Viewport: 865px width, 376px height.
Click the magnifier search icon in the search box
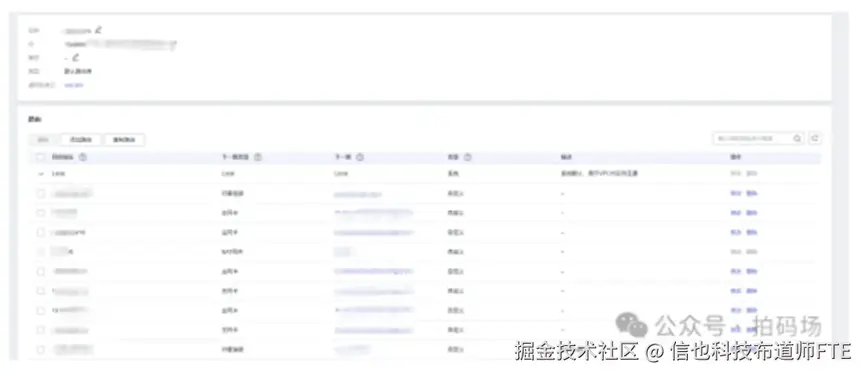pos(797,138)
